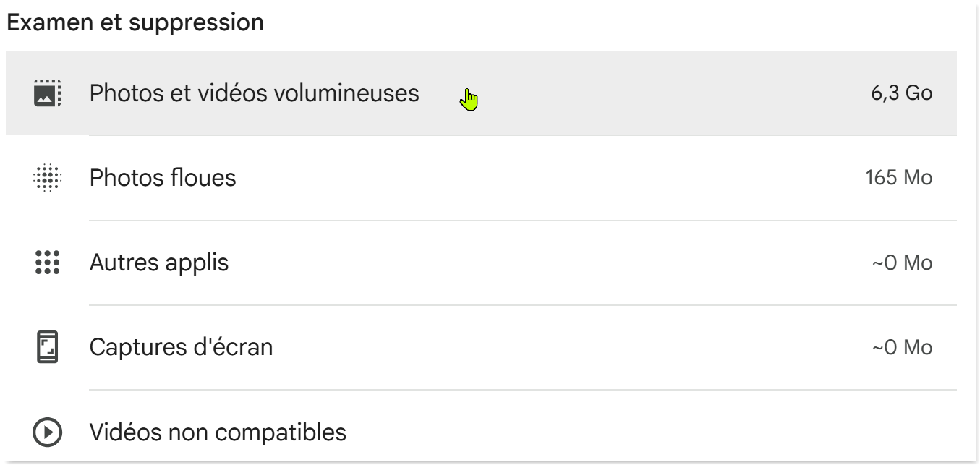Image resolution: width=980 pixels, height=465 pixels.
Task: Open Captures d'écran for review
Action: tap(181, 348)
